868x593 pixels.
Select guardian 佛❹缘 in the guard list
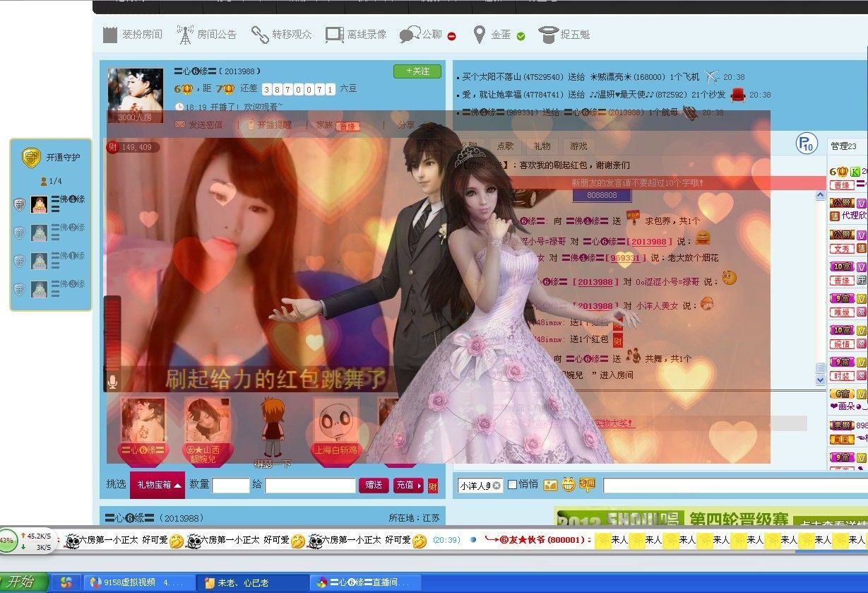click(x=51, y=204)
